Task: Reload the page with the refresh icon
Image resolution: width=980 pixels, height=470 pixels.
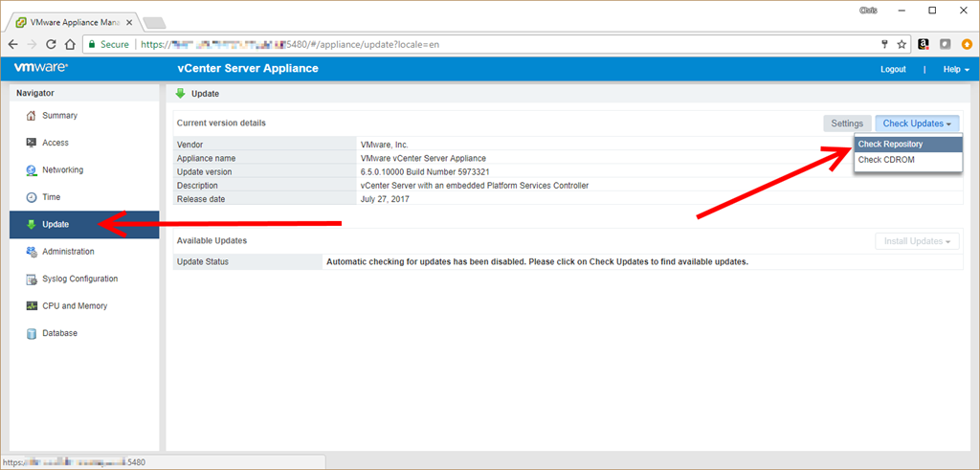Action: coord(52,44)
